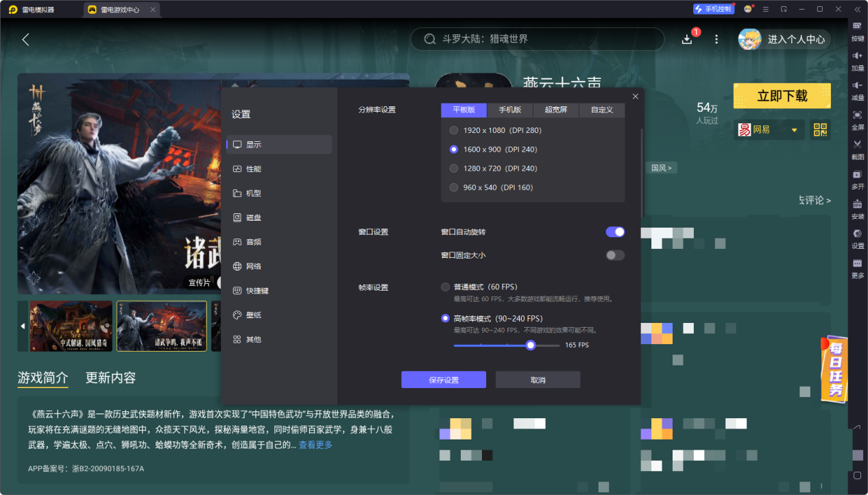Open 手机控制 in the title bar

pos(713,9)
